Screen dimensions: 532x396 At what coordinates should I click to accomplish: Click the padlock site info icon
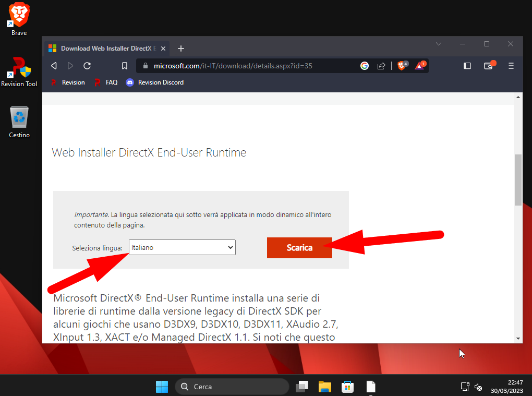tap(146, 66)
